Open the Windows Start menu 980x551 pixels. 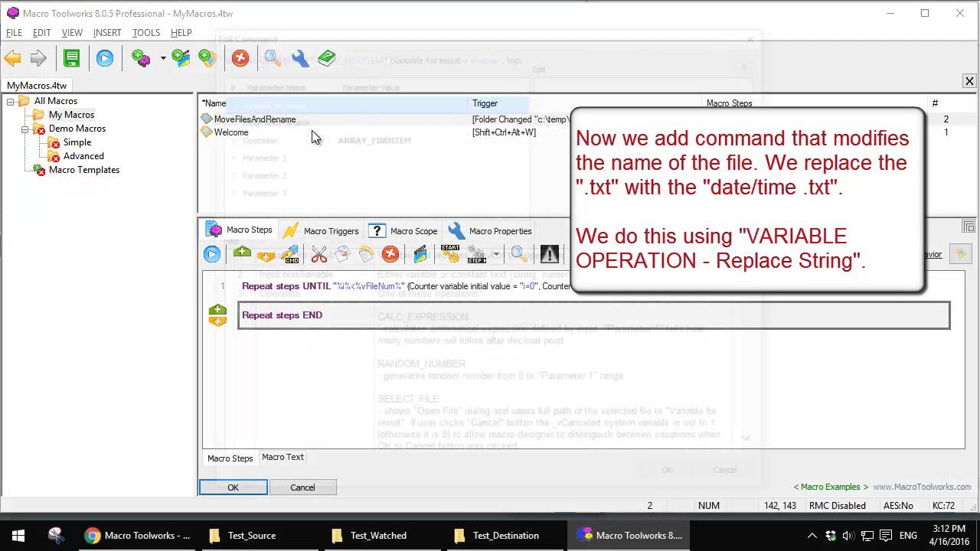pos(18,536)
